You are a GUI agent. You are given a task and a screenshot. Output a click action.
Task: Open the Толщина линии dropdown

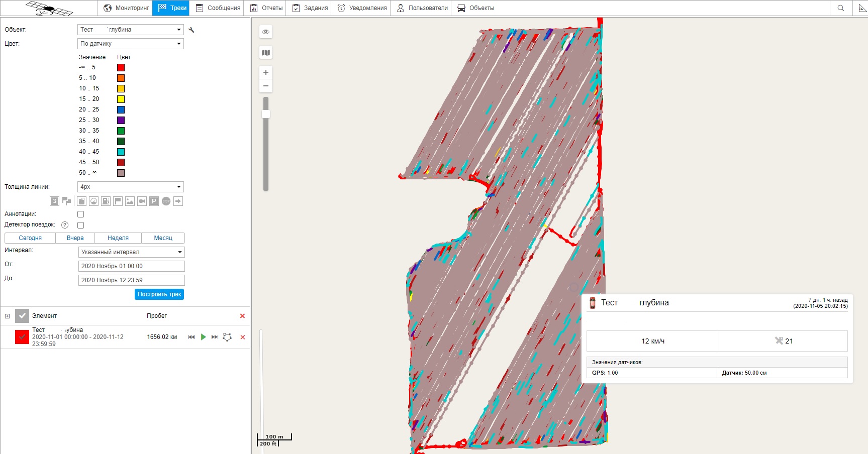(x=131, y=187)
